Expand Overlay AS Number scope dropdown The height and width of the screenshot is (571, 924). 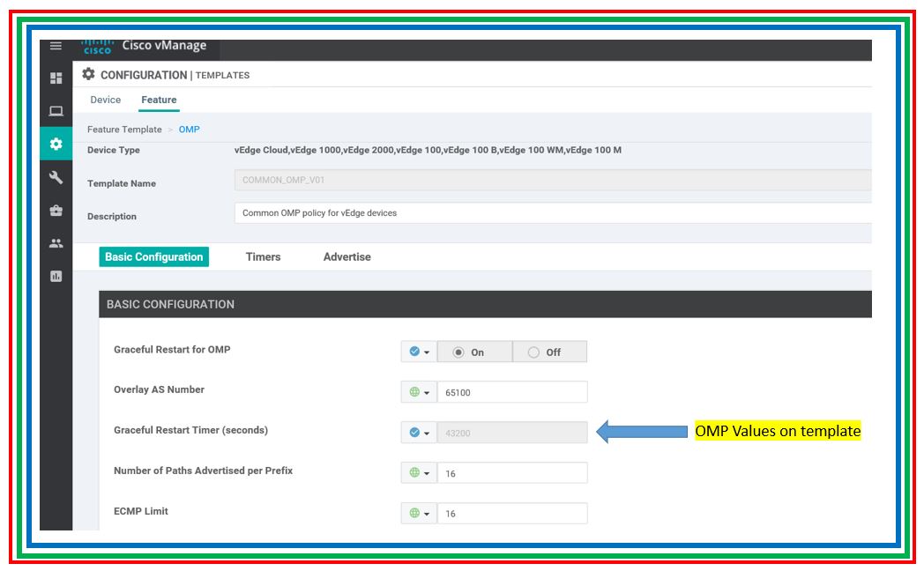(x=419, y=392)
